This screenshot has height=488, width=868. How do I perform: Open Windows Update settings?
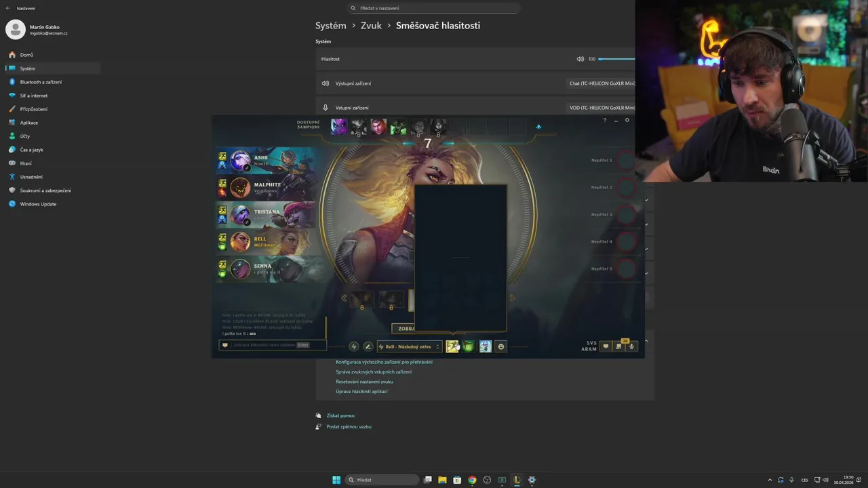click(53, 204)
